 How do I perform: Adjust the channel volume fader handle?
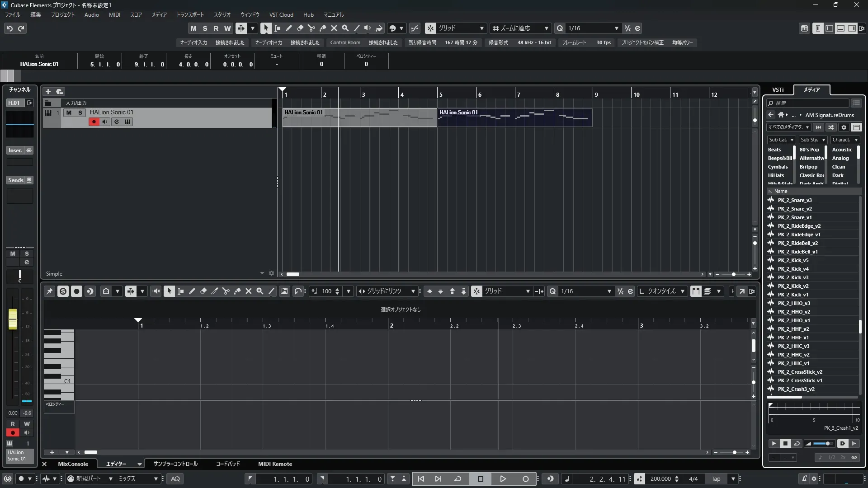13,319
